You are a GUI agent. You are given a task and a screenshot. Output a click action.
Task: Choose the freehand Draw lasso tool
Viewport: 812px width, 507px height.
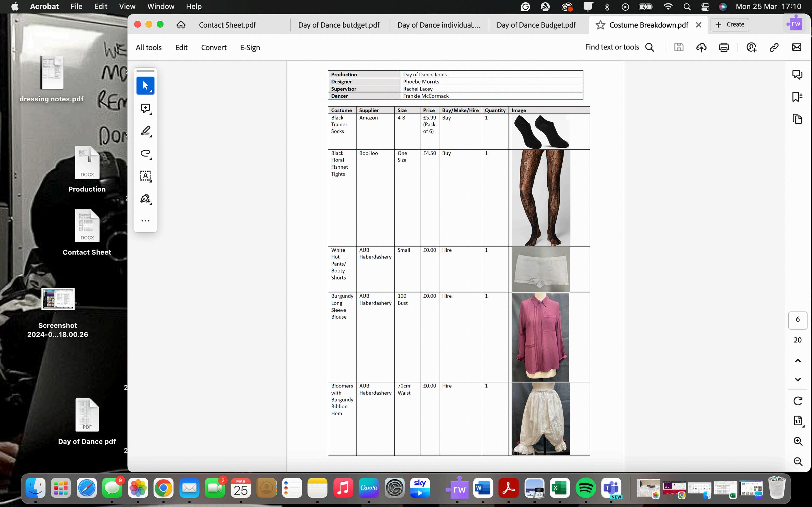coord(145,153)
